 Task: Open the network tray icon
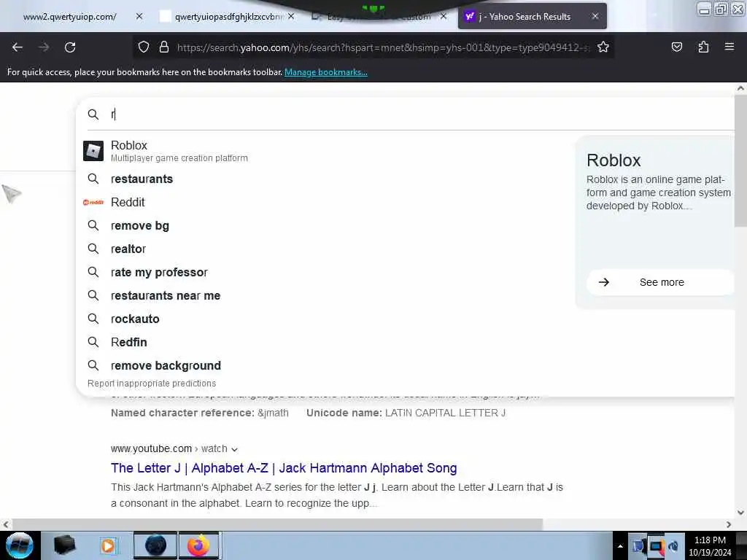(x=656, y=546)
